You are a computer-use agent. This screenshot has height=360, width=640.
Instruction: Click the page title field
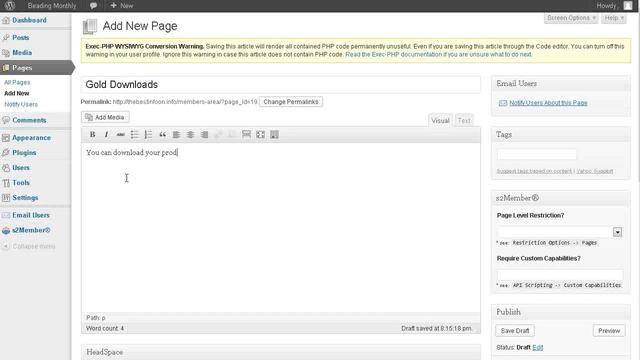point(281,84)
